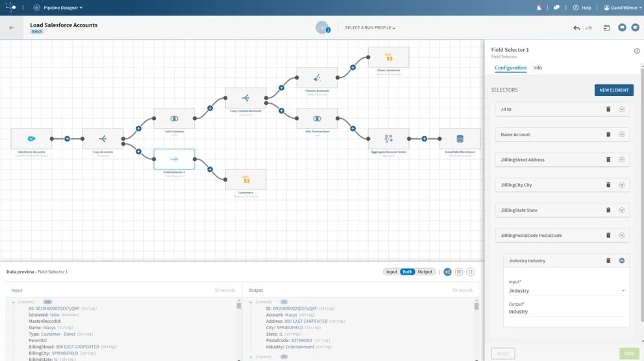Expand the .BillingStreet Address selector
644x361 pixels.
[x=622, y=159]
